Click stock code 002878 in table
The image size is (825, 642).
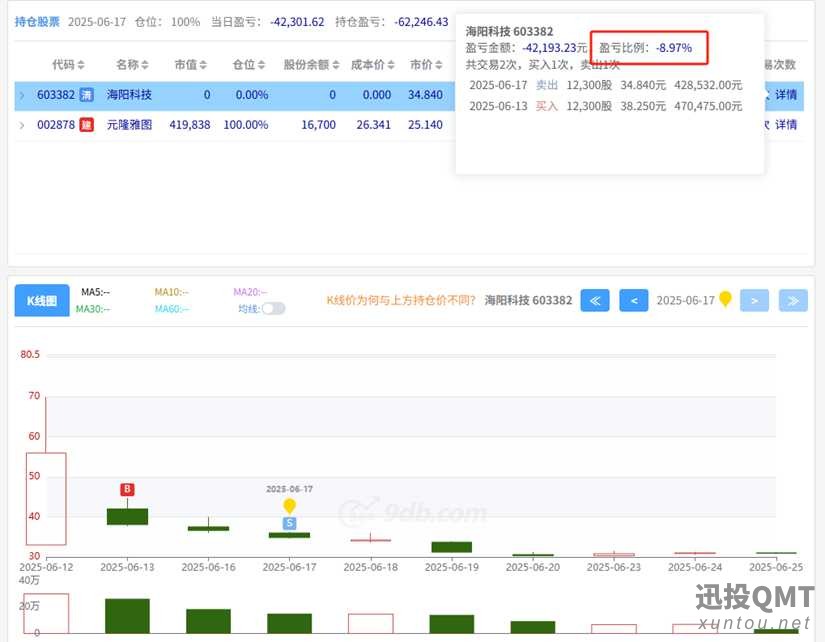(56, 125)
